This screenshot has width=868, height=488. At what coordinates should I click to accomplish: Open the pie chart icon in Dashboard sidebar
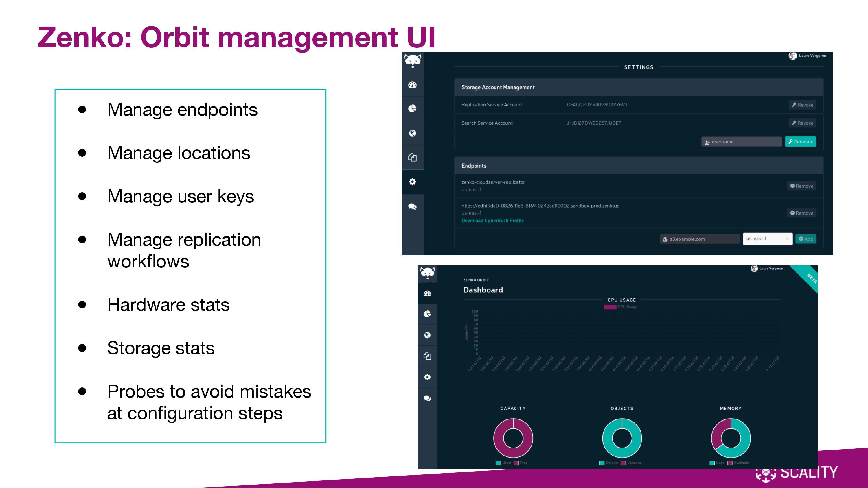coord(427,314)
